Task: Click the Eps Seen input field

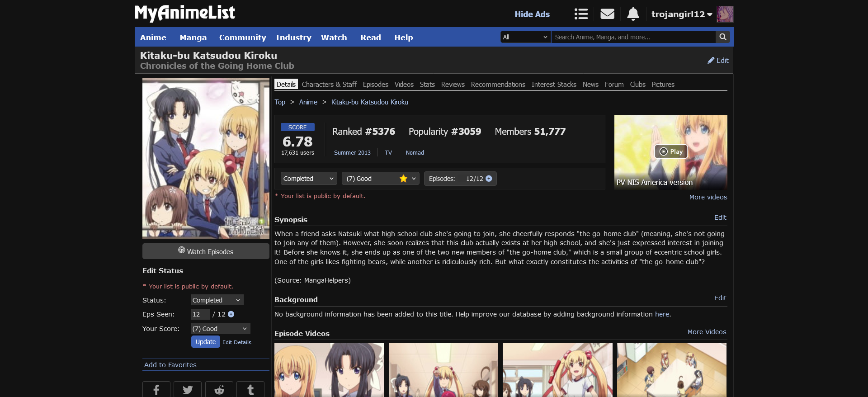Action: [x=200, y=314]
